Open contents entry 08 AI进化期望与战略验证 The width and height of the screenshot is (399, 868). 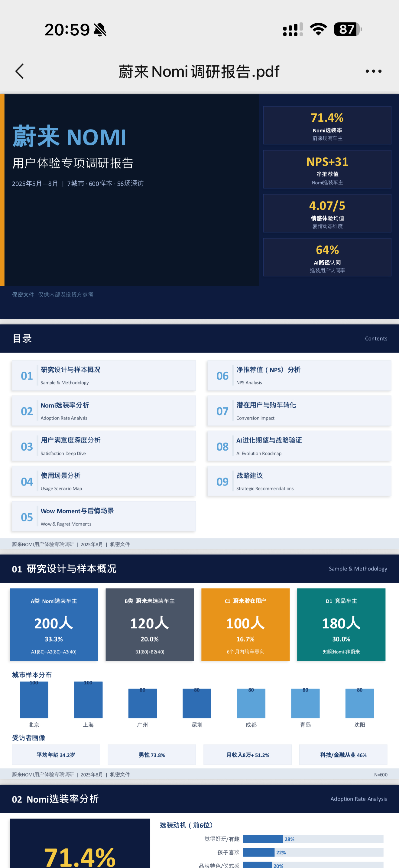[x=299, y=446]
